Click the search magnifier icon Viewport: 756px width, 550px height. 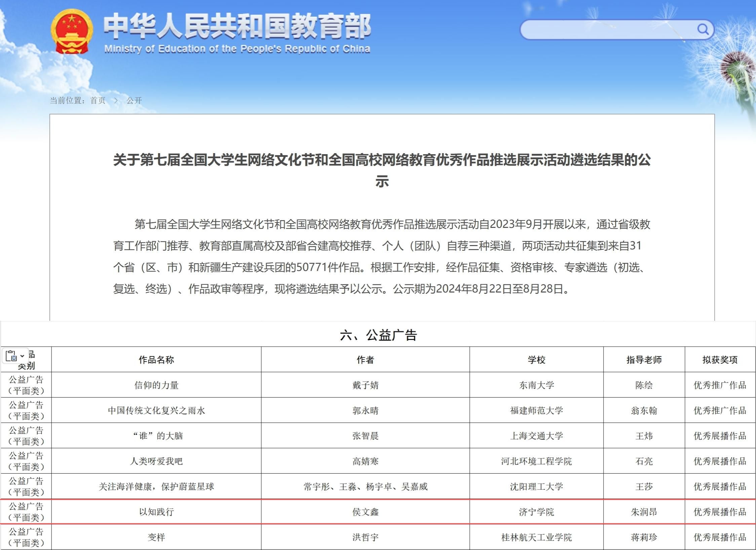tap(703, 29)
